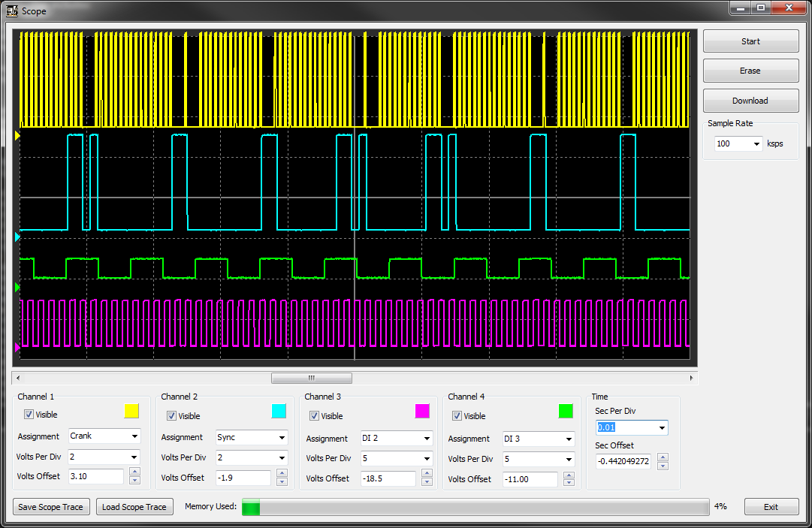Decrease Channel 2 Volts Offset with down arrow
This screenshot has height=528, width=812.
[282, 481]
